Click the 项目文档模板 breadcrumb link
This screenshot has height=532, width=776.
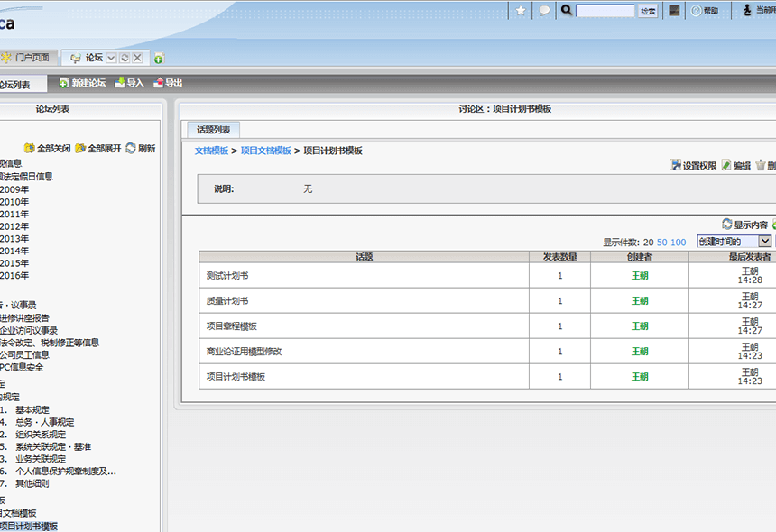pos(265,151)
